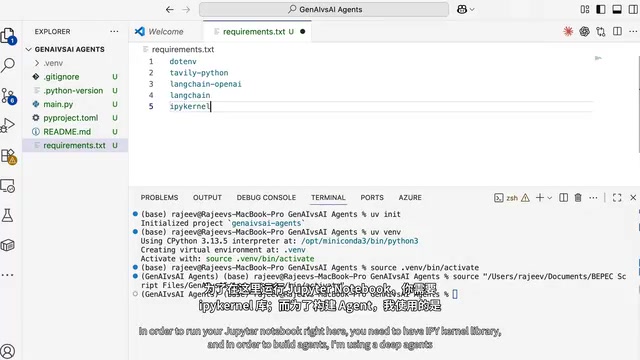Split the editor to the right

click(617, 31)
